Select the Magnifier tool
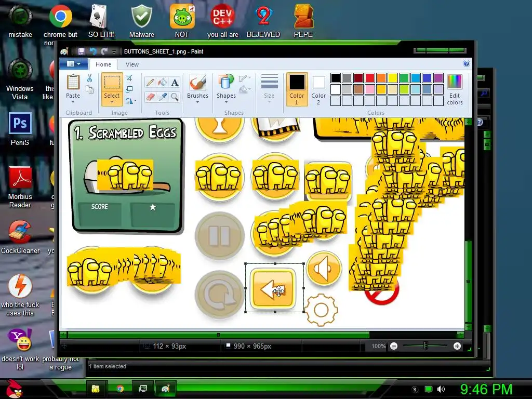Viewport: 532px width, 399px height. click(175, 97)
